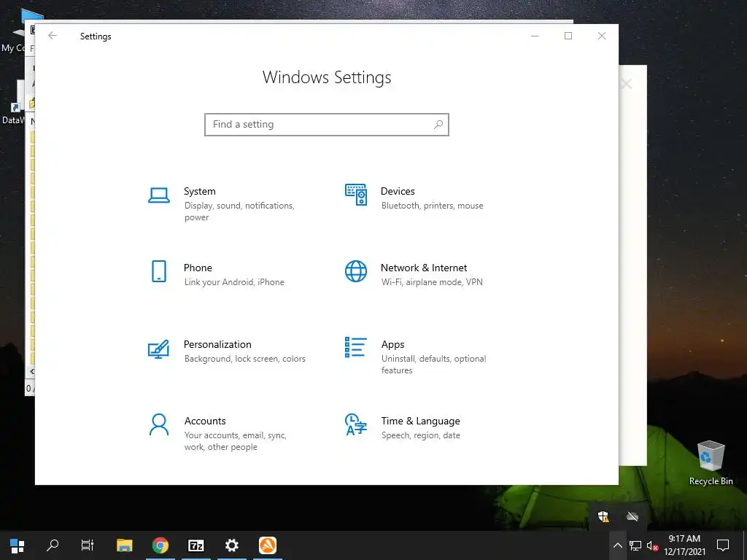The image size is (747, 560).
Task: Open taskbar Search magnifier
Action: 53,545
